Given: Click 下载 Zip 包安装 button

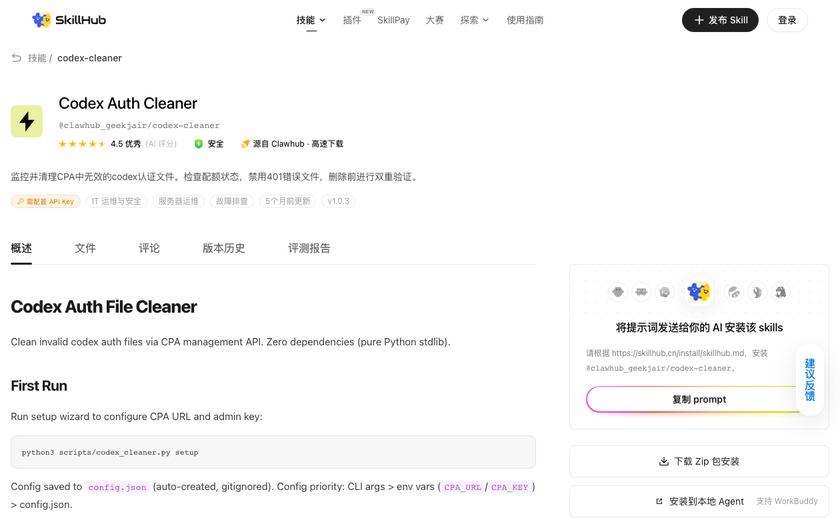Looking at the screenshot, I should (699, 461).
